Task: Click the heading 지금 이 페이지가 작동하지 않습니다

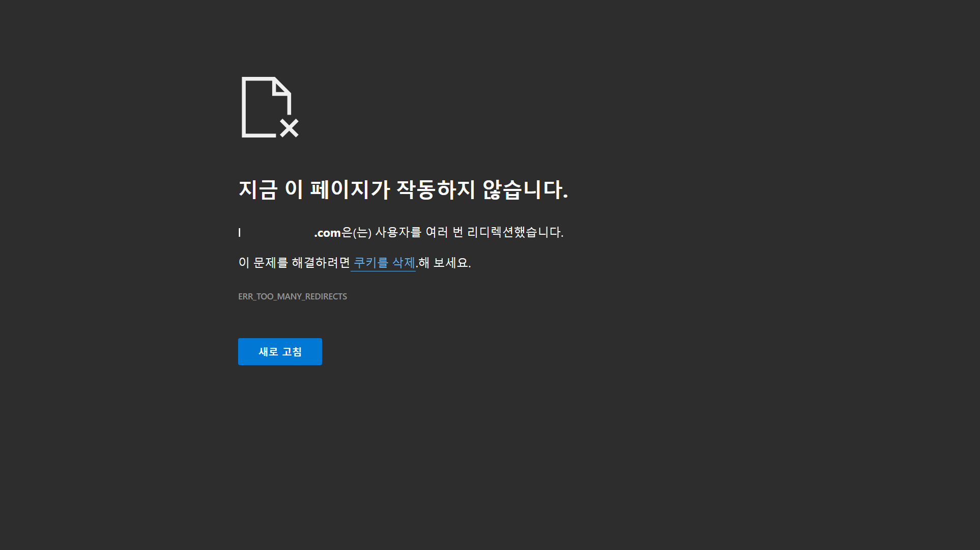Action: [403, 190]
